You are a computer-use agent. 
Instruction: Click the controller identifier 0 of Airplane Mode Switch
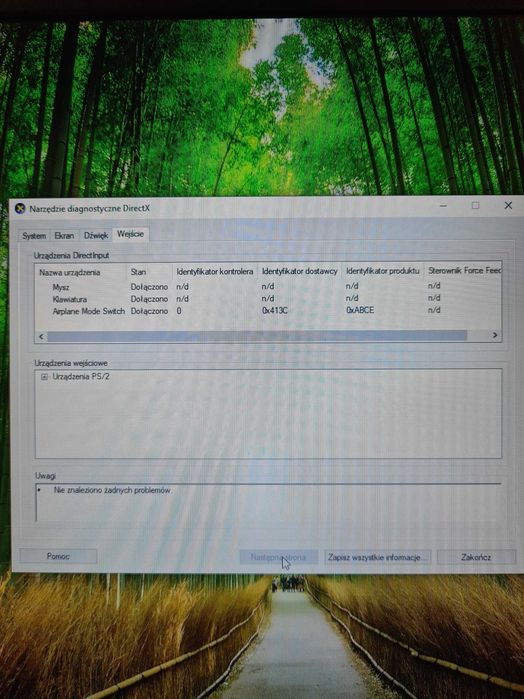tap(179, 311)
